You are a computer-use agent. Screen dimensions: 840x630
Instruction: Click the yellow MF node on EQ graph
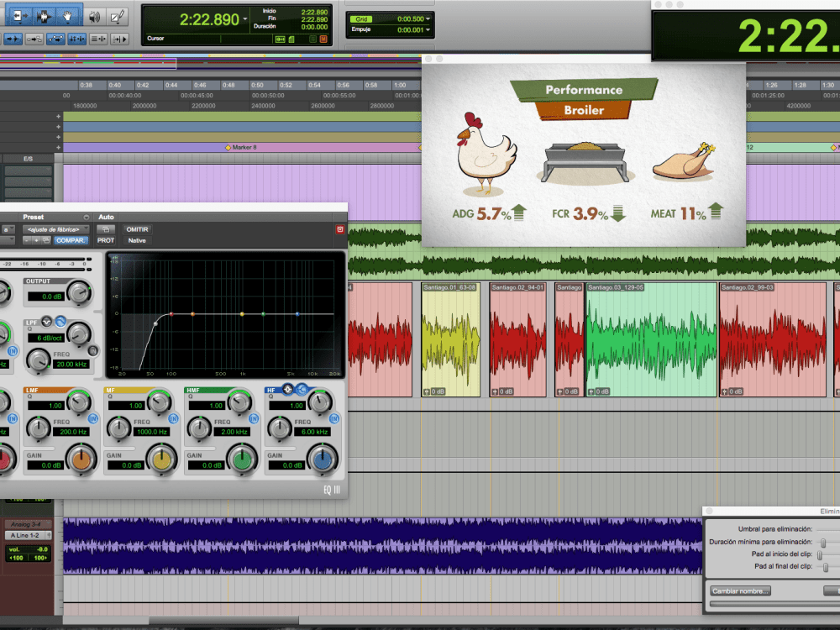(242, 314)
